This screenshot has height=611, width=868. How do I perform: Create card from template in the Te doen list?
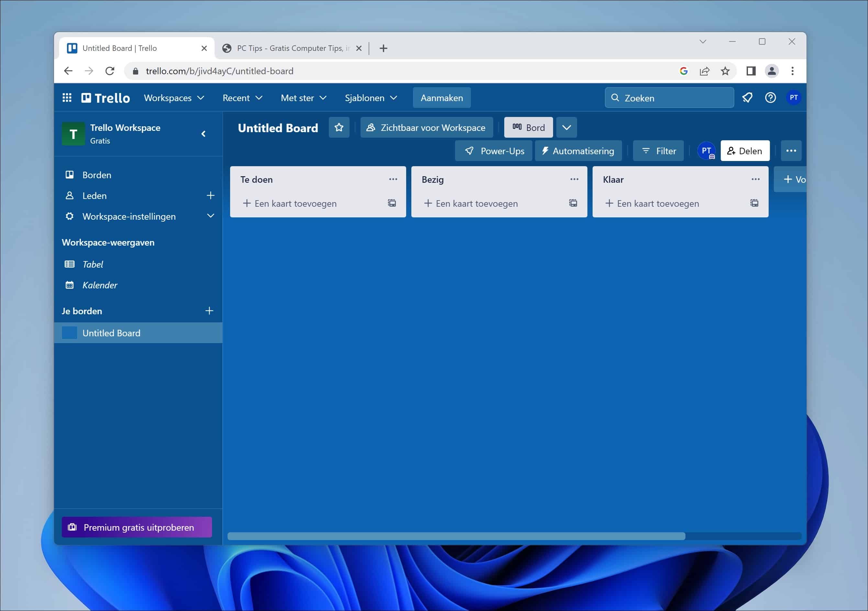point(392,203)
